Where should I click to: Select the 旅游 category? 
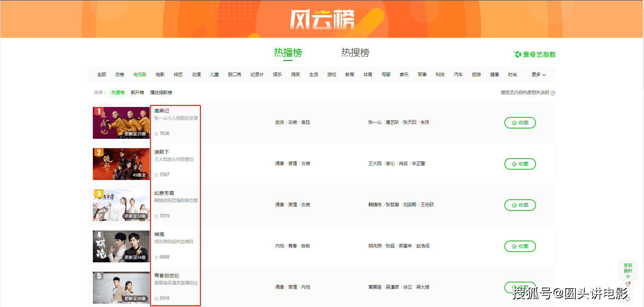click(476, 74)
